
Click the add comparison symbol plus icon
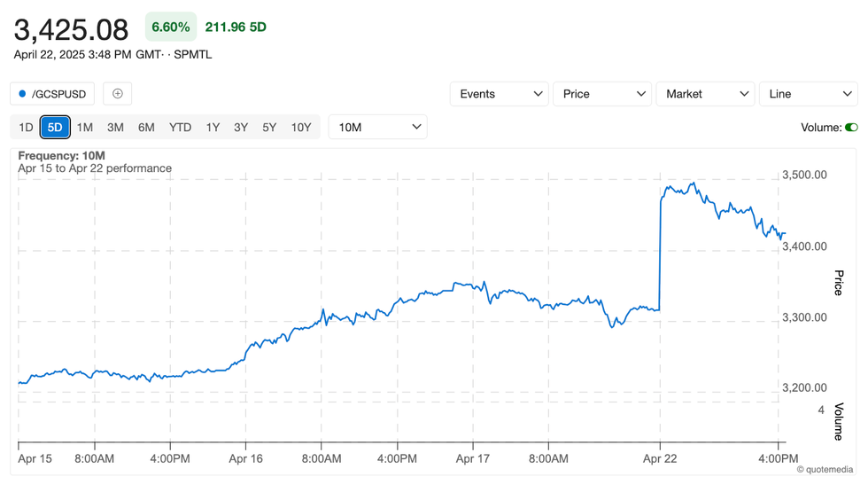pos(118,94)
